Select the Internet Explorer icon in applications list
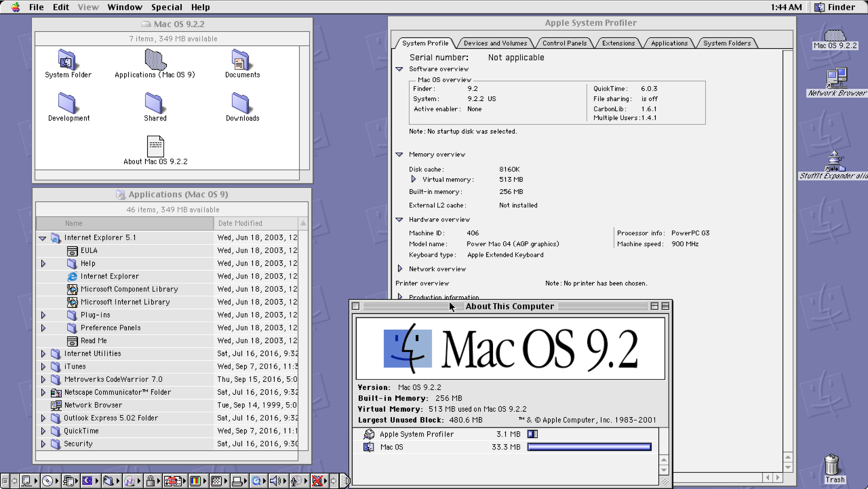The image size is (868, 489). (72, 276)
